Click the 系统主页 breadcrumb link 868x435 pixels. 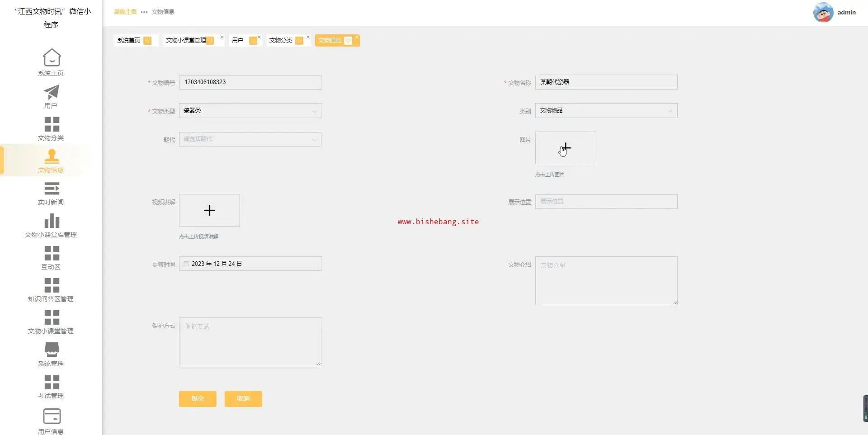[x=125, y=12]
